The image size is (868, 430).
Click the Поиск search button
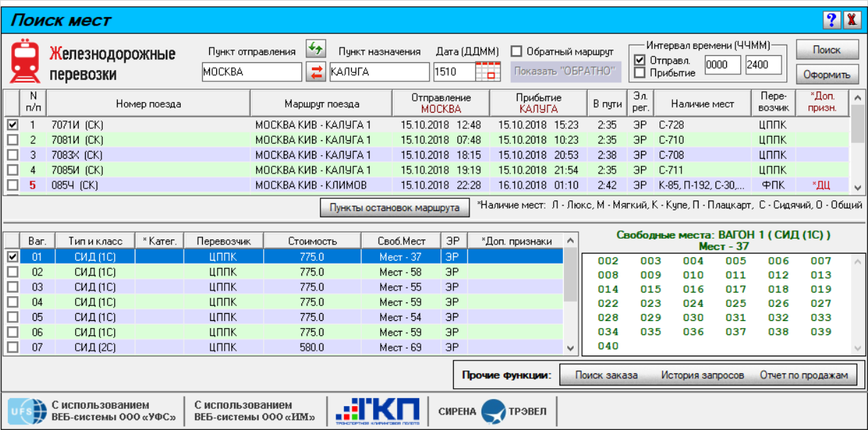point(827,50)
